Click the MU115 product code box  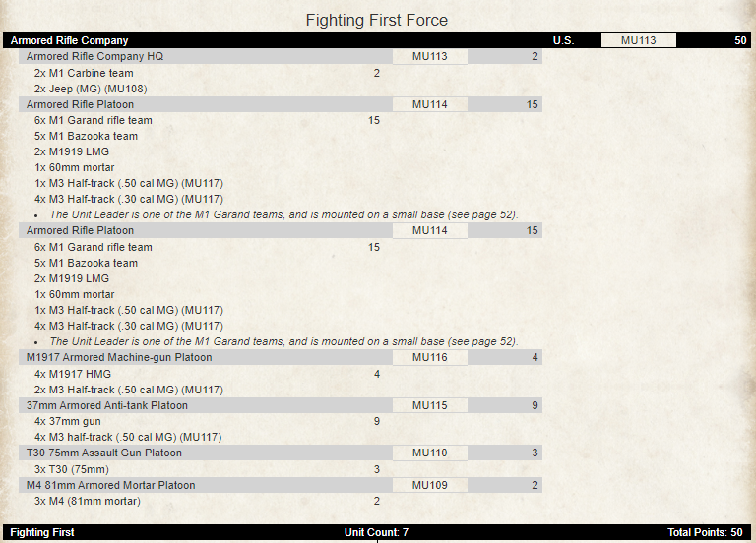click(x=429, y=405)
